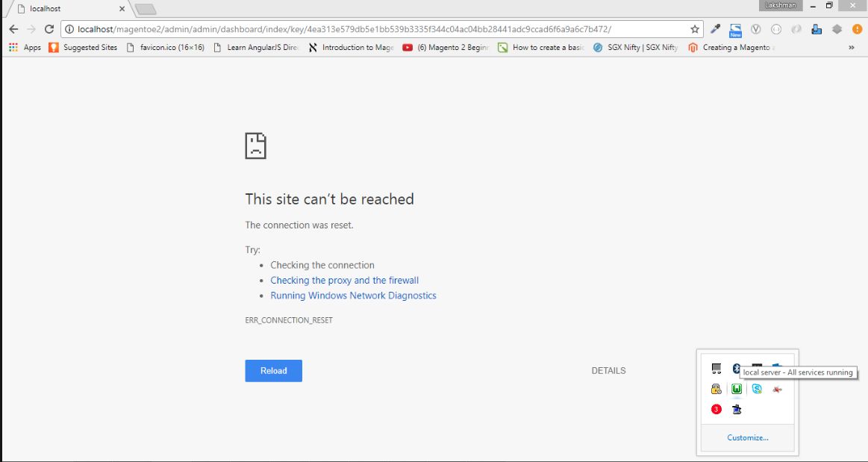The width and height of the screenshot is (868, 462).
Task: Click the red disconnected network tray icon
Action: point(777,389)
